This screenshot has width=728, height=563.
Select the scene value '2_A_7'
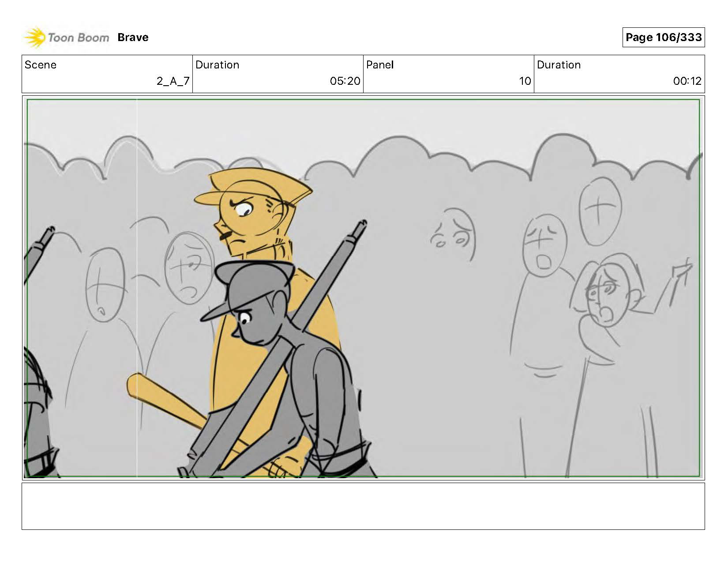(173, 81)
